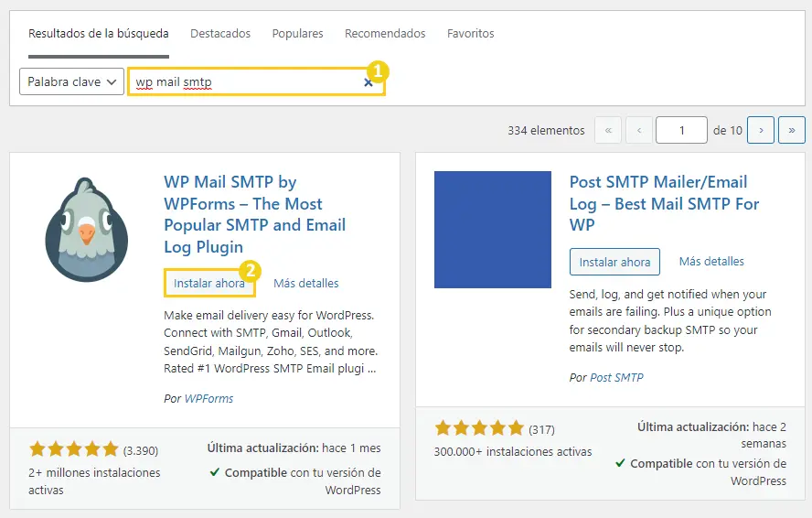Viewport: 812px width, 518px height.
Task: Switch to the Recomendados tab
Action: click(x=385, y=34)
